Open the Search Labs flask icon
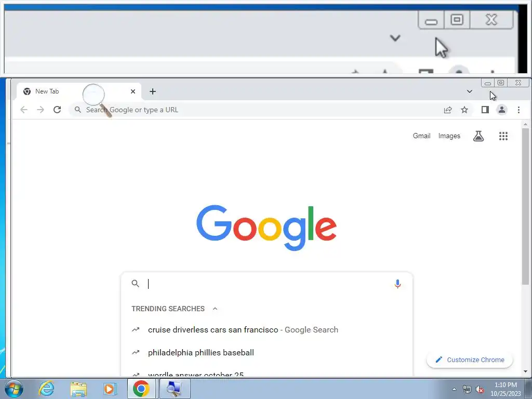Image resolution: width=532 pixels, height=399 pixels. click(478, 136)
